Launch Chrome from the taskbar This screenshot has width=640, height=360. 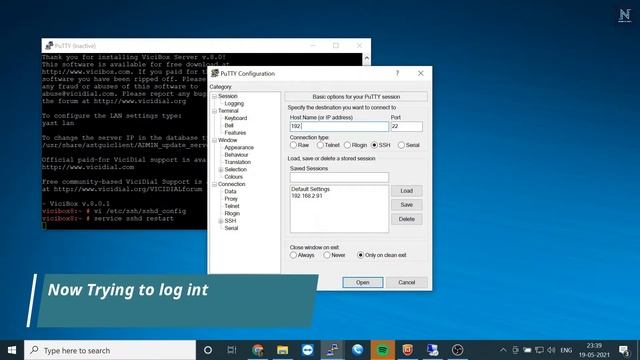tap(258, 350)
